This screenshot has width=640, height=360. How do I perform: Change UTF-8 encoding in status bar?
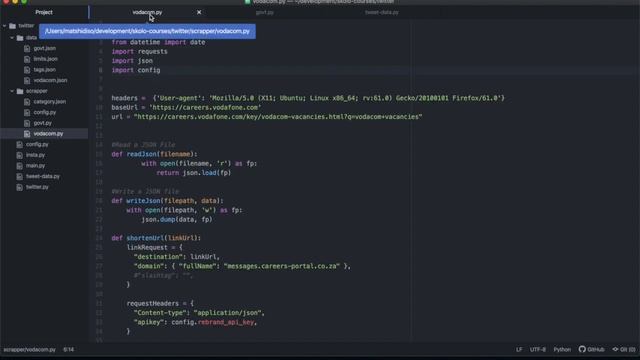point(538,350)
